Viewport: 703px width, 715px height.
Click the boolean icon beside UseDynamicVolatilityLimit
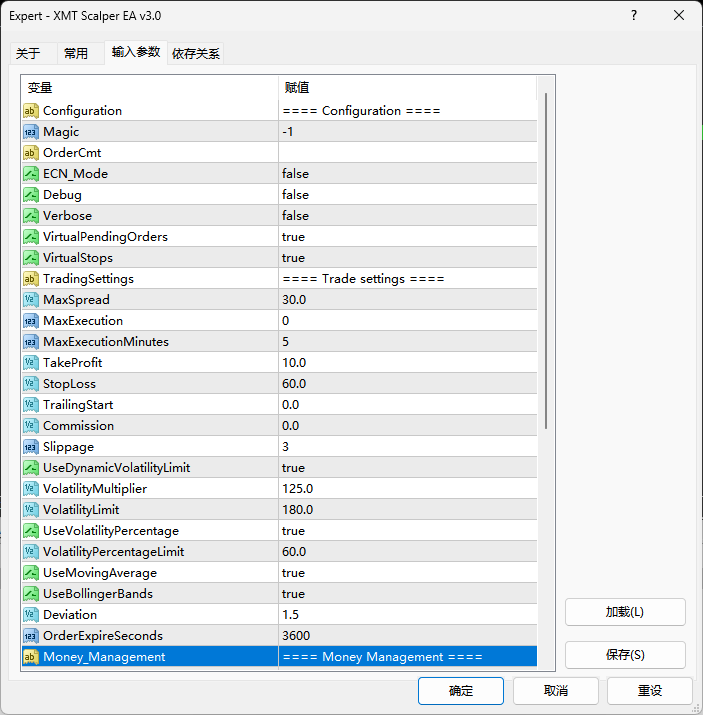(x=31, y=468)
